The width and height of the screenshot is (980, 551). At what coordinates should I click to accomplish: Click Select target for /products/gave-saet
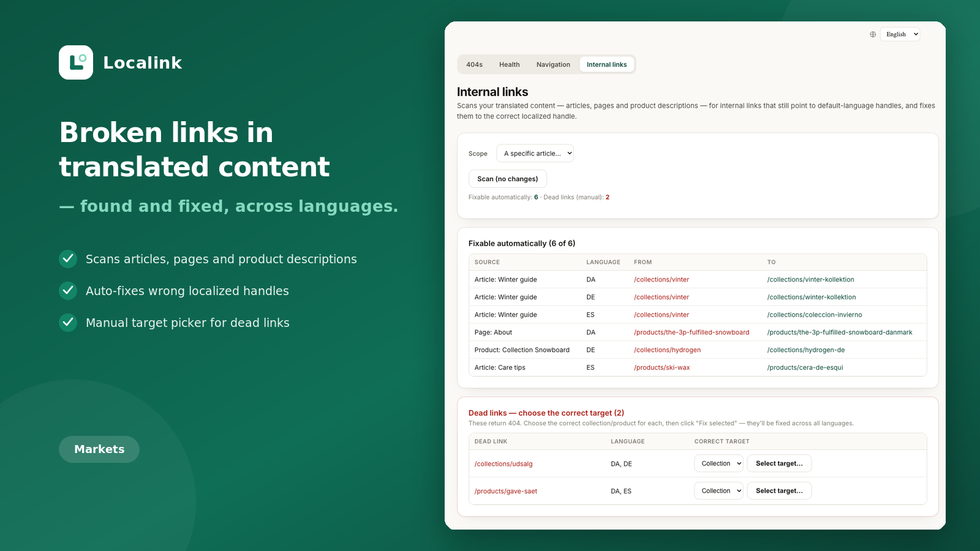779,491
